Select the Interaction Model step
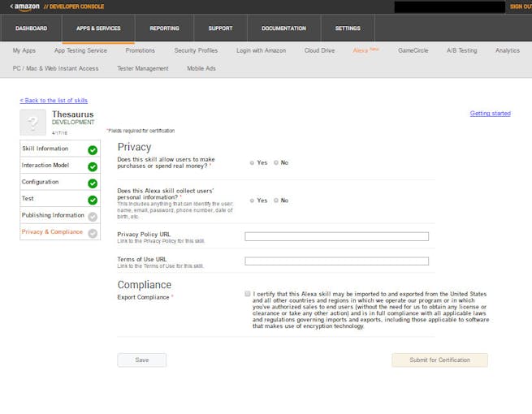This screenshot has width=532, height=414. tap(60, 165)
